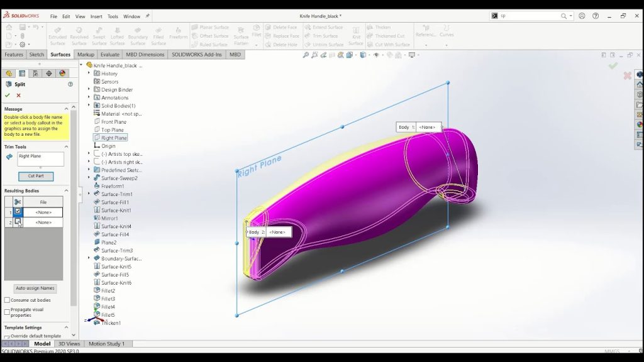Image resolution: width=644 pixels, height=362 pixels.
Task: Check the body 2 checkbox in Resulting Bodies
Action: (18, 222)
